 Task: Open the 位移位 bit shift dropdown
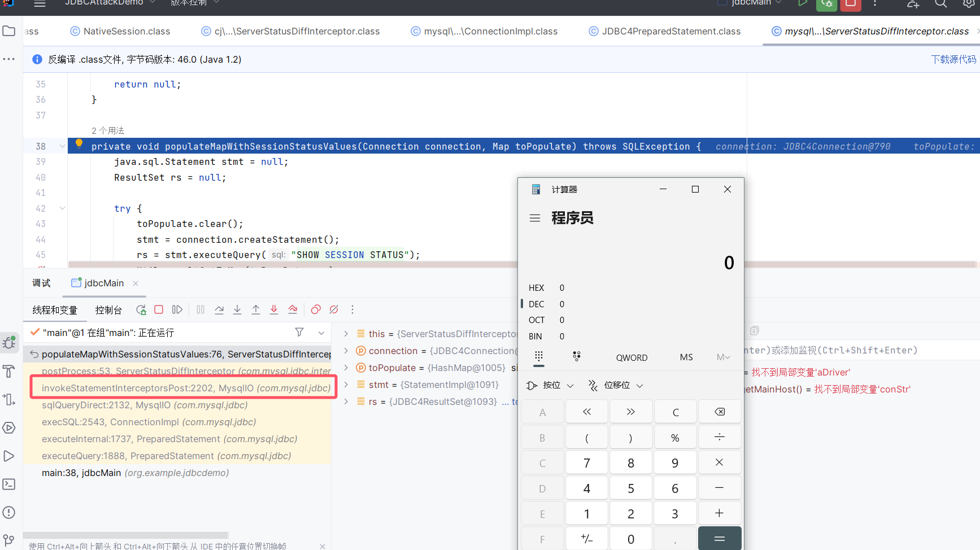tap(616, 385)
